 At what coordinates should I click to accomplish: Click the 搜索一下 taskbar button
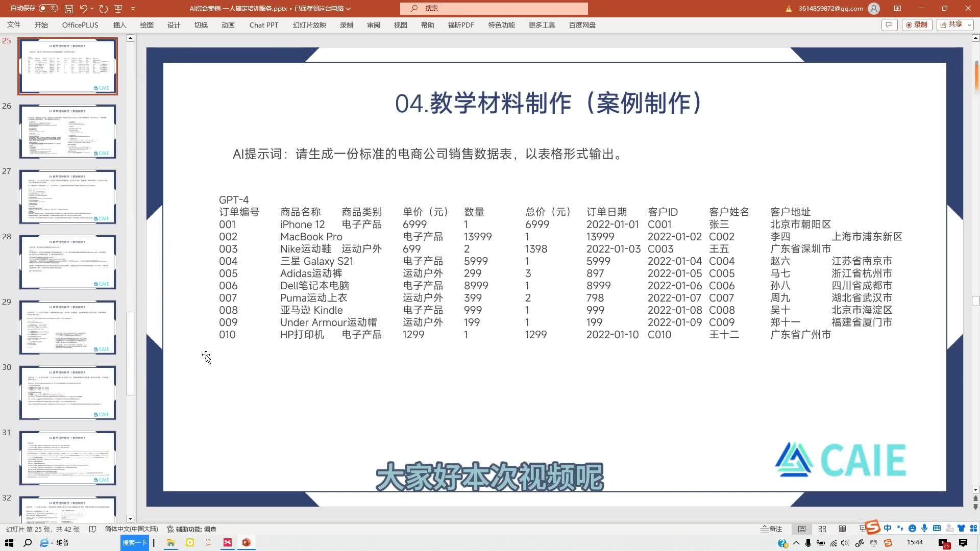pos(135,542)
